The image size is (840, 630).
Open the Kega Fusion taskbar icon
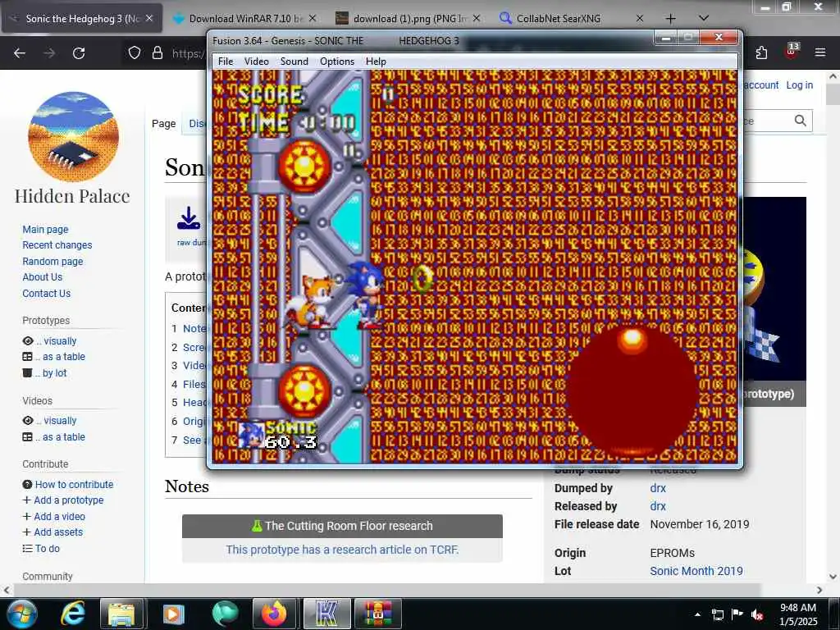[x=326, y=614]
